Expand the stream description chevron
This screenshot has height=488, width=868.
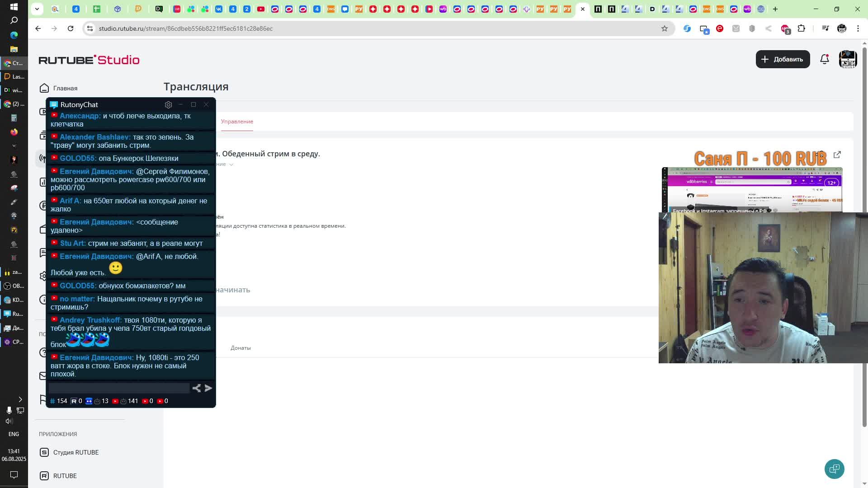point(231,164)
